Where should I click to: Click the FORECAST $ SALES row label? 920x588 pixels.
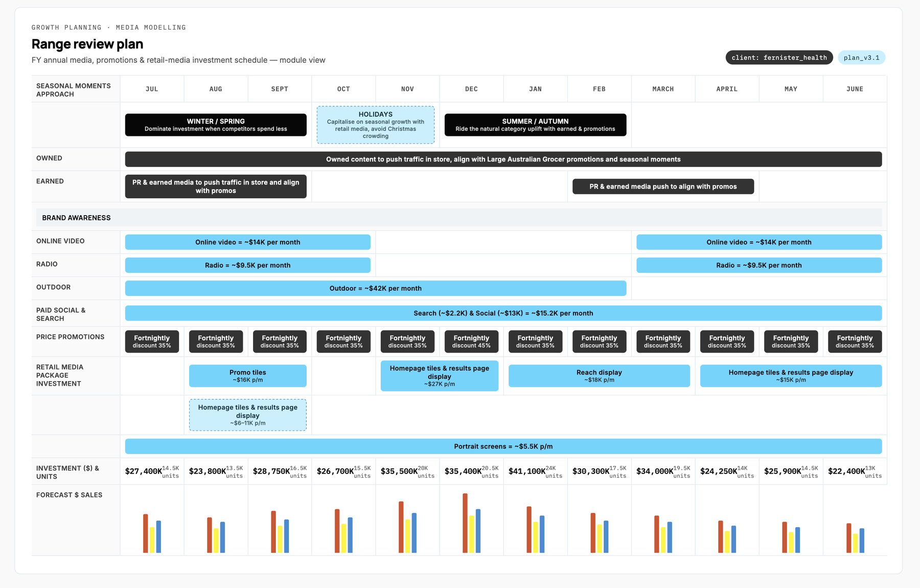pyautogui.click(x=70, y=495)
